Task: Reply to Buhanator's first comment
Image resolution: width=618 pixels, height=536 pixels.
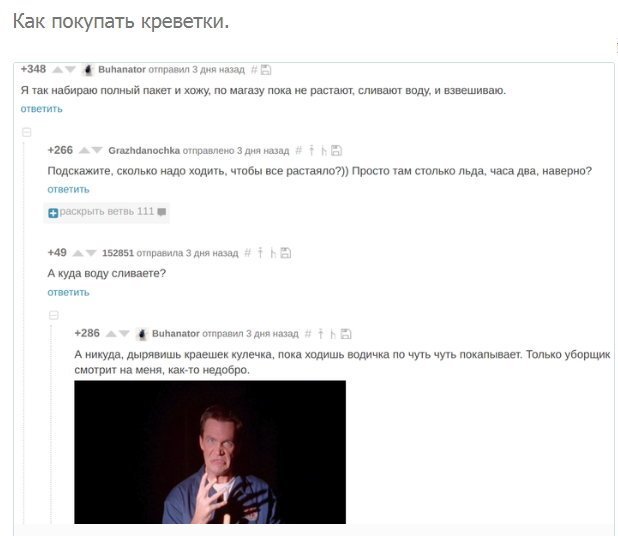Action: (41, 109)
